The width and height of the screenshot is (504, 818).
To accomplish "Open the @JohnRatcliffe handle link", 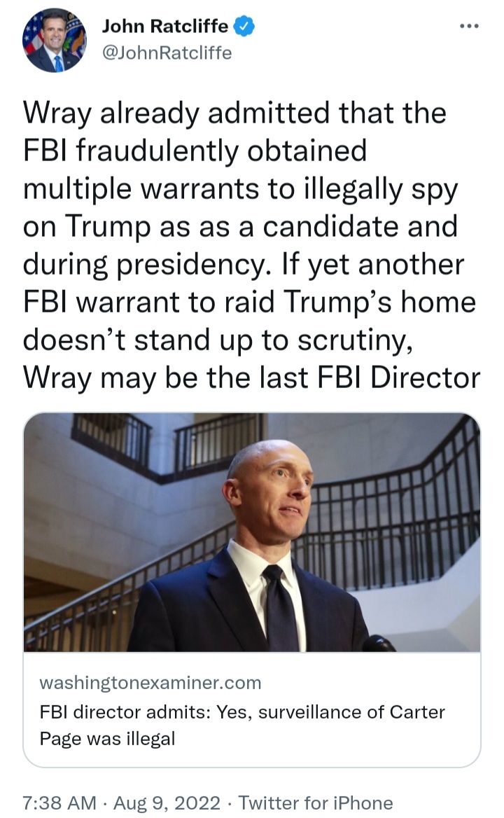I will [x=167, y=53].
